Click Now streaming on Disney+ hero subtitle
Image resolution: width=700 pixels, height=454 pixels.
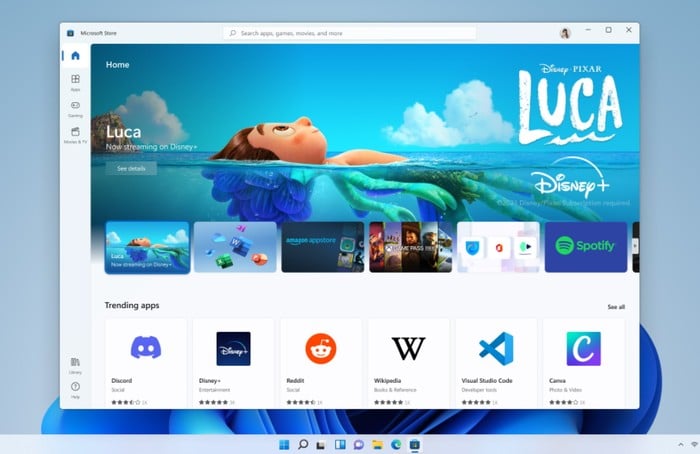[151, 147]
